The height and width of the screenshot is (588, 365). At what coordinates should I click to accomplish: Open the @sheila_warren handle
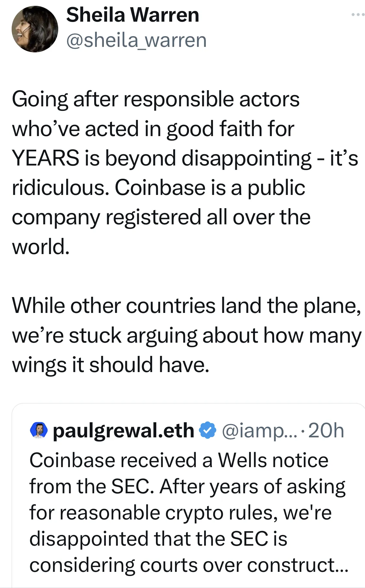click(x=136, y=40)
